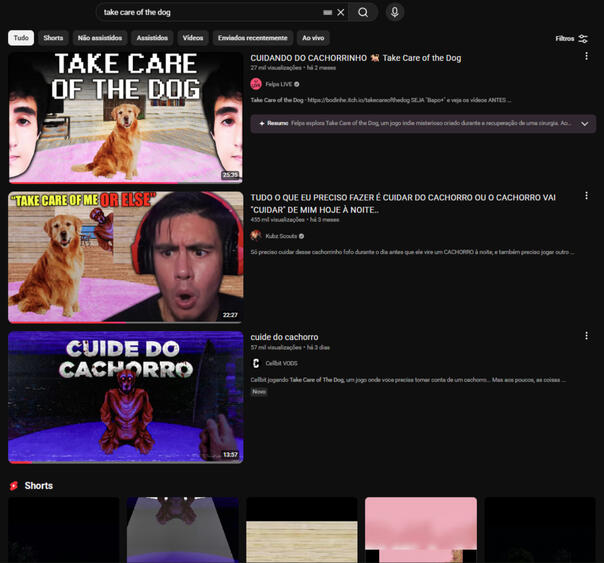The height and width of the screenshot is (563, 604).
Task: Select the Shorts filter chip
Action: pos(53,38)
